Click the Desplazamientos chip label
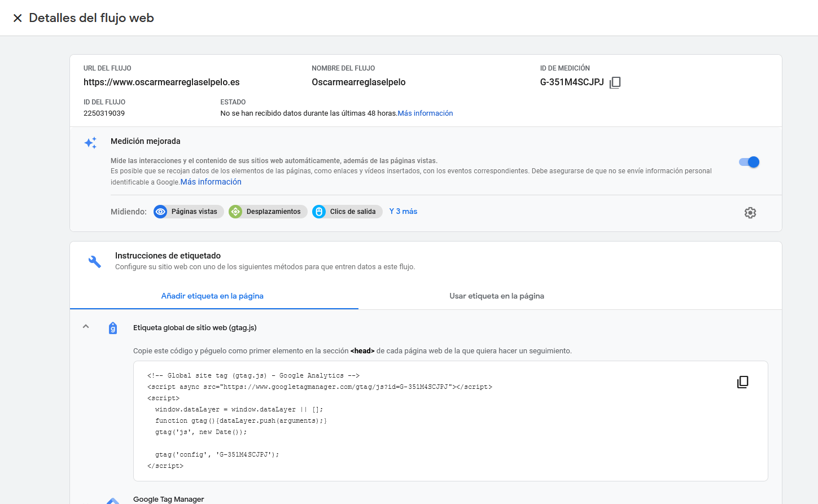The width and height of the screenshot is (818, 504). [x=273, y=212]
